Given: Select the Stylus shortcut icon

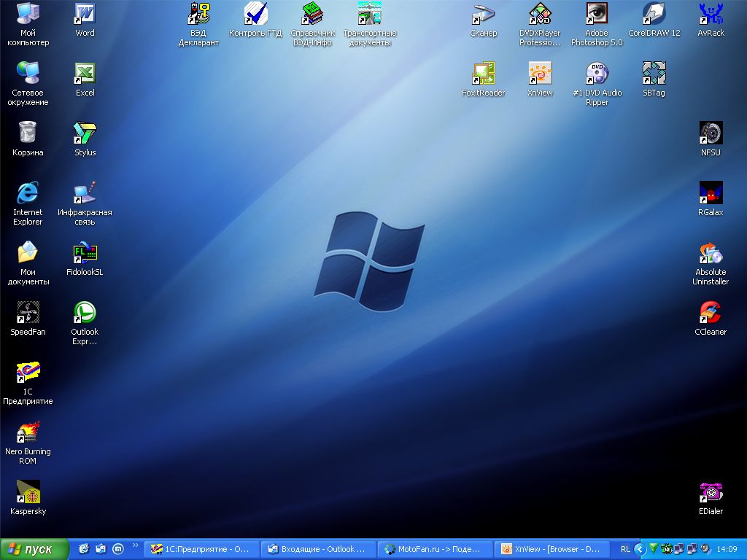Looking at the screenshot, I should (85, 139).
